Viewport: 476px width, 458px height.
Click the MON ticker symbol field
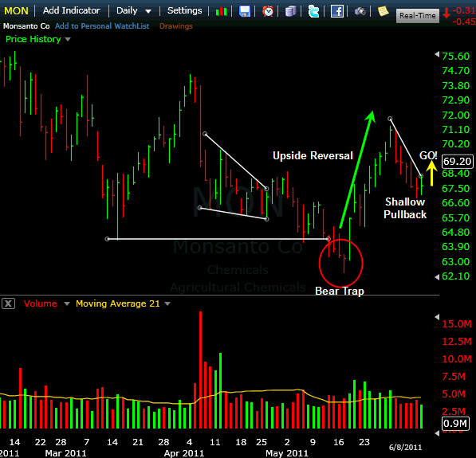click(16, 11)
